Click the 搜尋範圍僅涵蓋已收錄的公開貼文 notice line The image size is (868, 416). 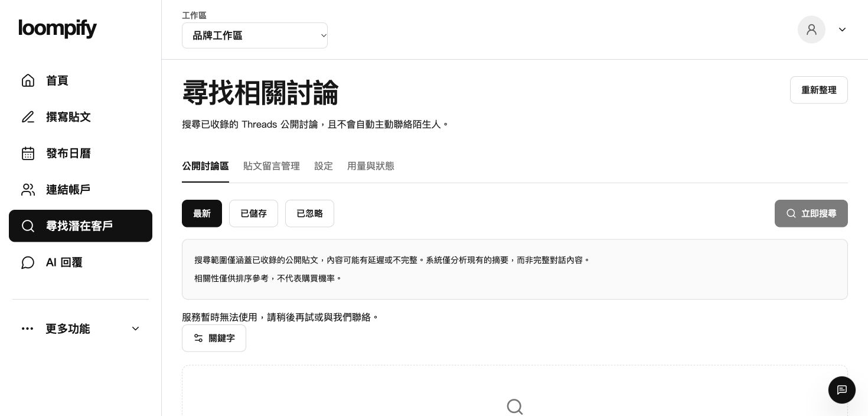point(393,259)
